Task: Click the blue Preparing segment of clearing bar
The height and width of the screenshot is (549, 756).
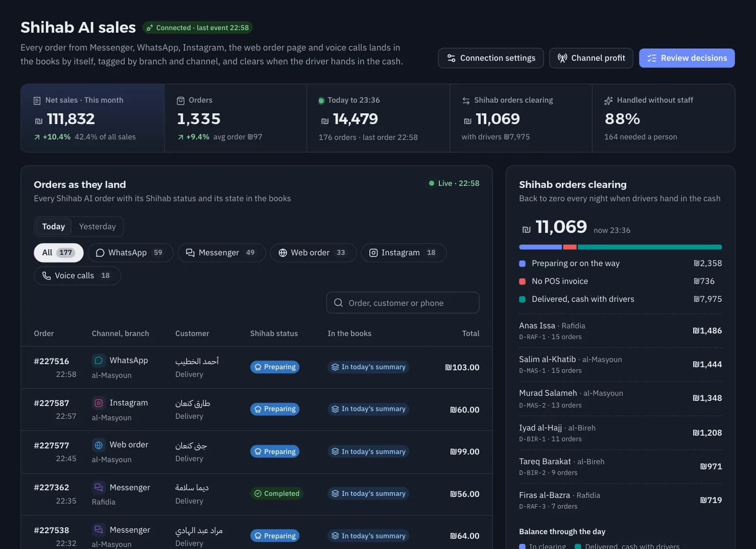Action: tap(540, 247)
